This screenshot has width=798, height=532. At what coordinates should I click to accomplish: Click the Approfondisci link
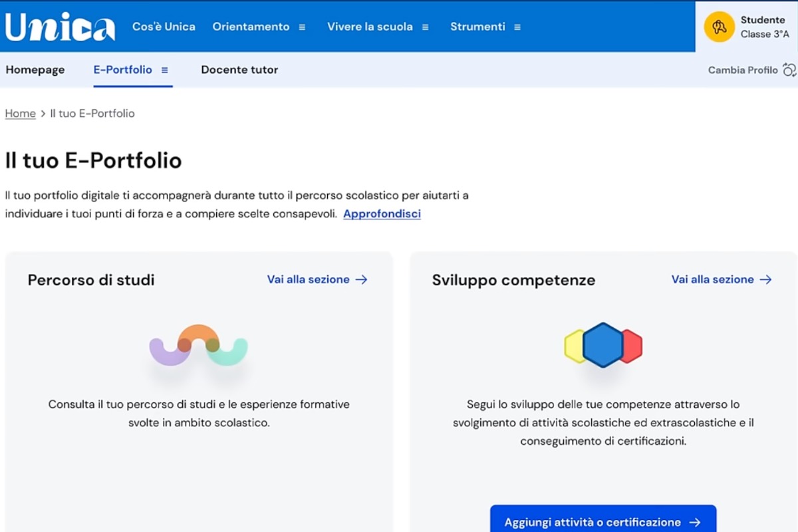pyautogui.click(x=382, y=214)
